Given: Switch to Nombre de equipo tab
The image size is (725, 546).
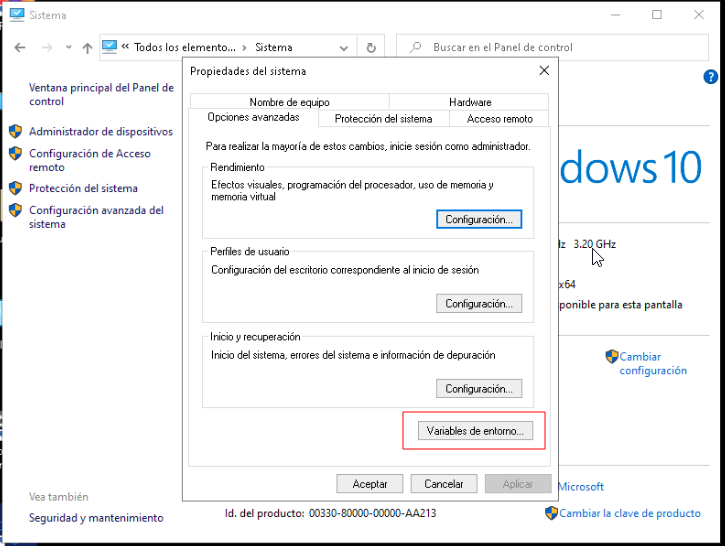Looking at the screenshot, I should pos(289,102).
